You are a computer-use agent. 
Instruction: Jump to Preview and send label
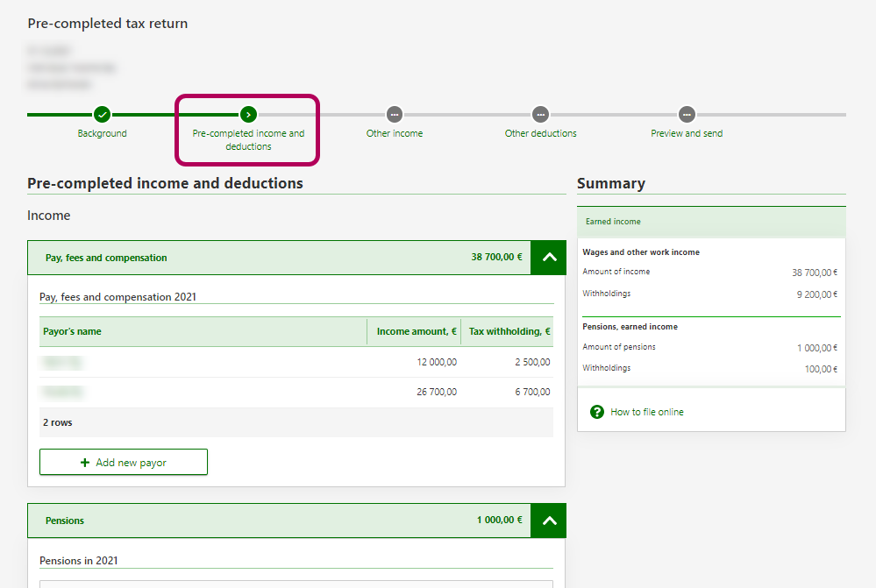tap(687, 134)
